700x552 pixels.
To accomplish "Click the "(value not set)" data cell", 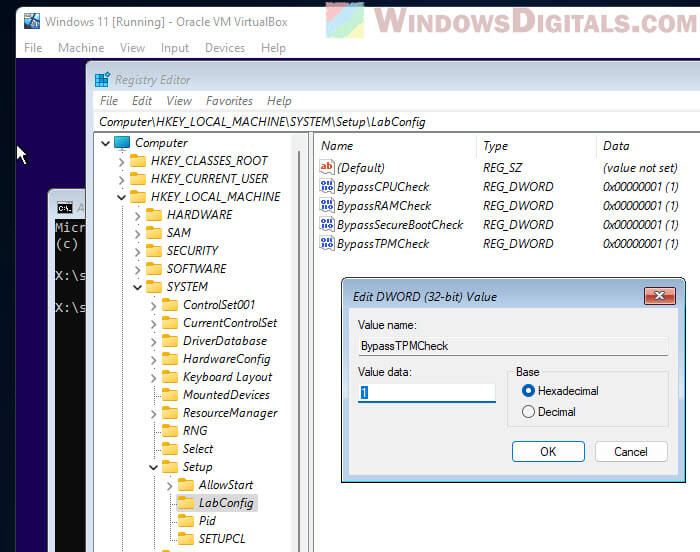I will (x=640, y=168).
